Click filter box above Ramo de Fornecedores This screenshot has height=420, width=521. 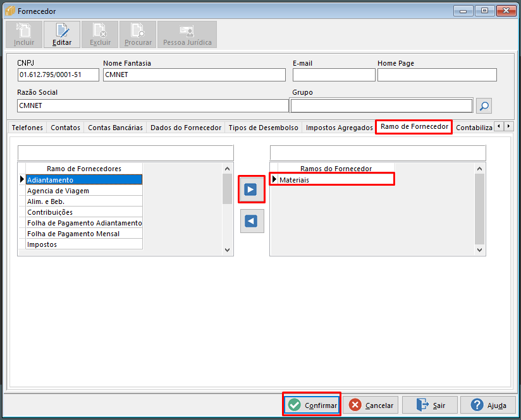(126, 153)
